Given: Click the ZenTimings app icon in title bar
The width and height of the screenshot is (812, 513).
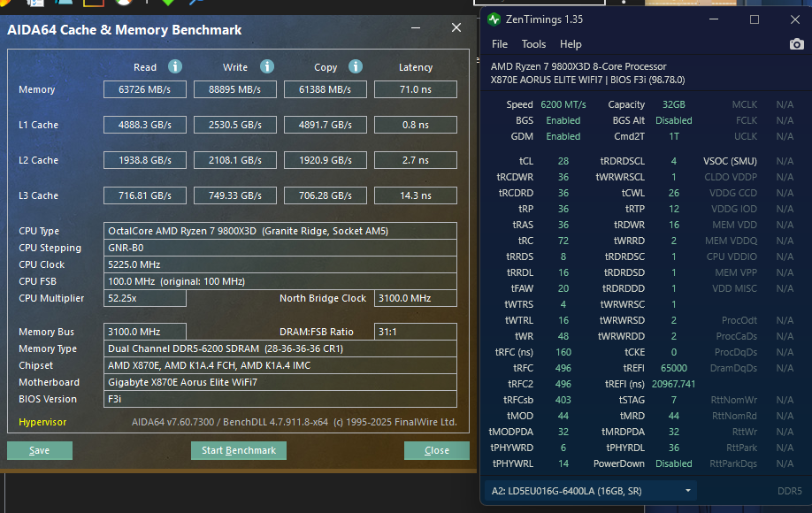Looking at the screenshot, I should (x=494, y=19).
